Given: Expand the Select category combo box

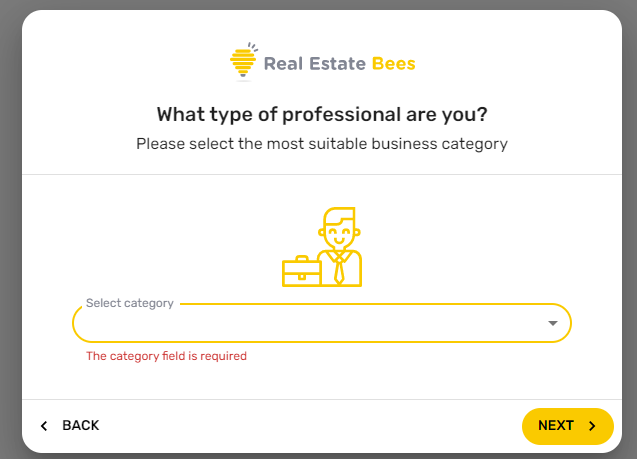Looking at the screenshot, I should (x=322, y=323).
